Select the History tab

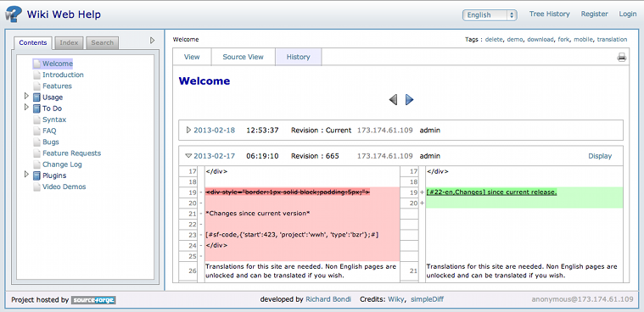[x=298, y=57]
